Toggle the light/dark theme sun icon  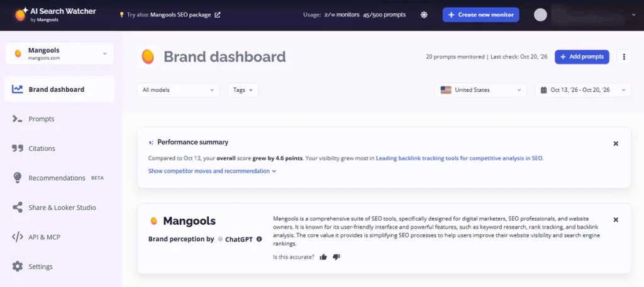pyautogui.click(x=424, y=15)
